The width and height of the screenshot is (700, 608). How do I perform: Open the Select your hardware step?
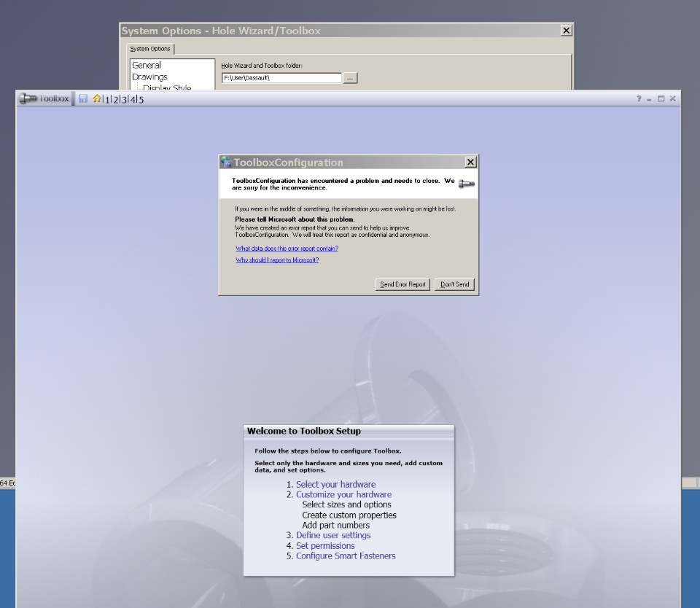point(335,484)
